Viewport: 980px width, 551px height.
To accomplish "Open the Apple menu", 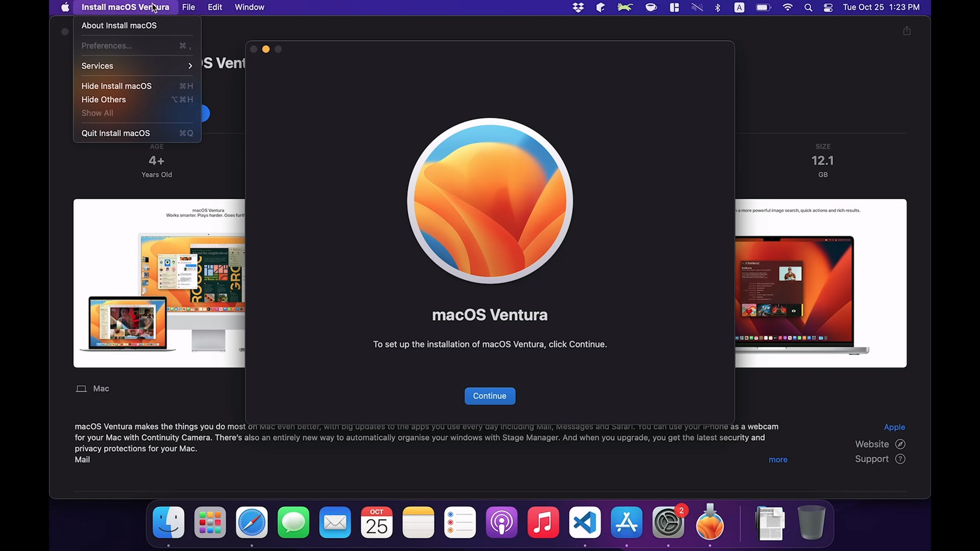I will tap(65, 7).
